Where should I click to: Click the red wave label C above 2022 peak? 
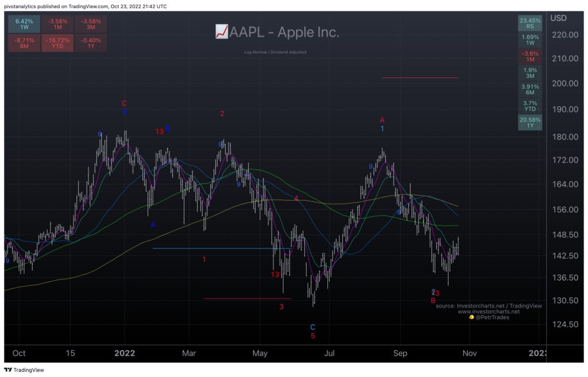125,103
